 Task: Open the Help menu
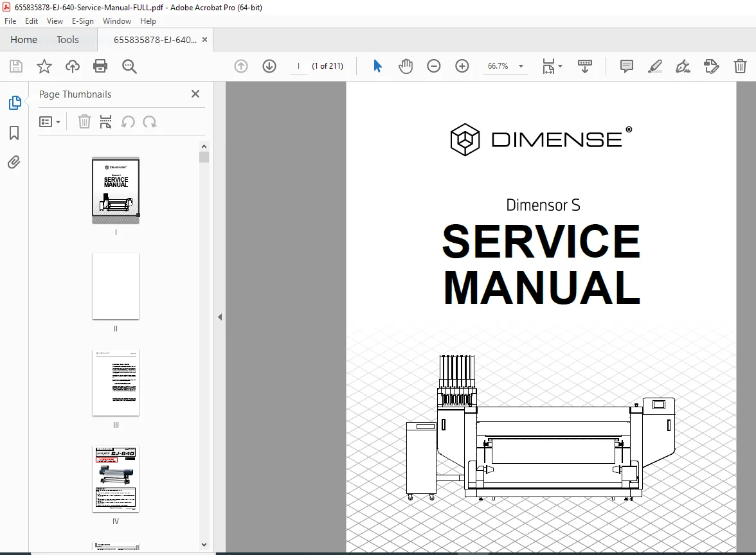coord(148,21)
